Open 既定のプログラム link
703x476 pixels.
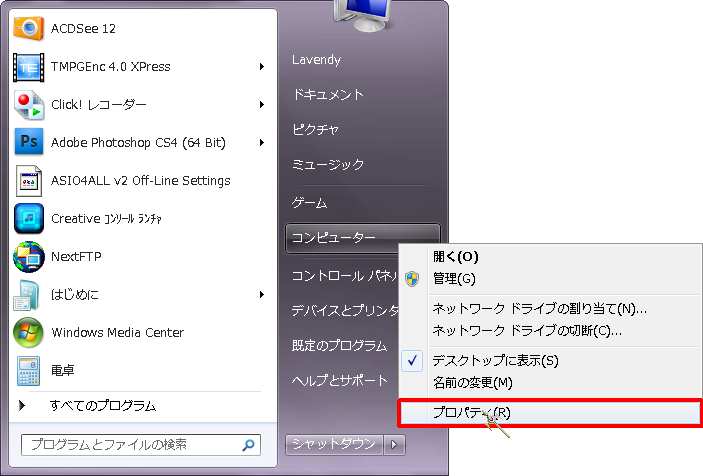pos(339,346)
